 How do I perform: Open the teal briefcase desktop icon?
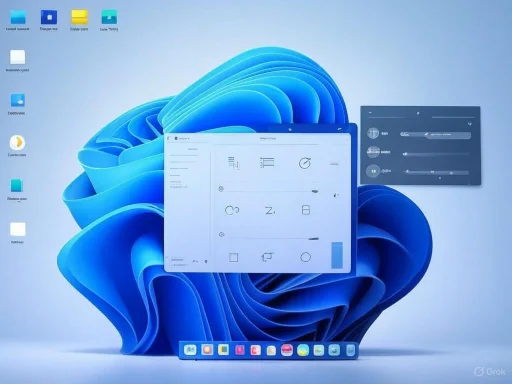tap(109, 17)
